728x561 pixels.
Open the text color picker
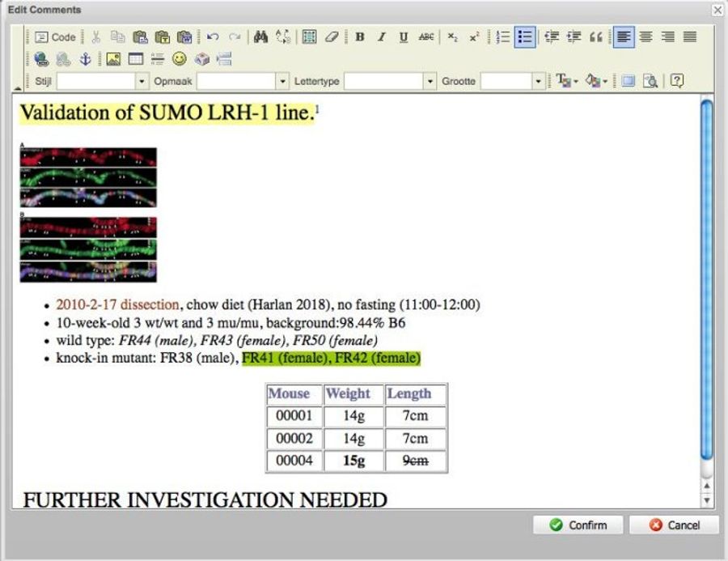click(x=564, y=81)
